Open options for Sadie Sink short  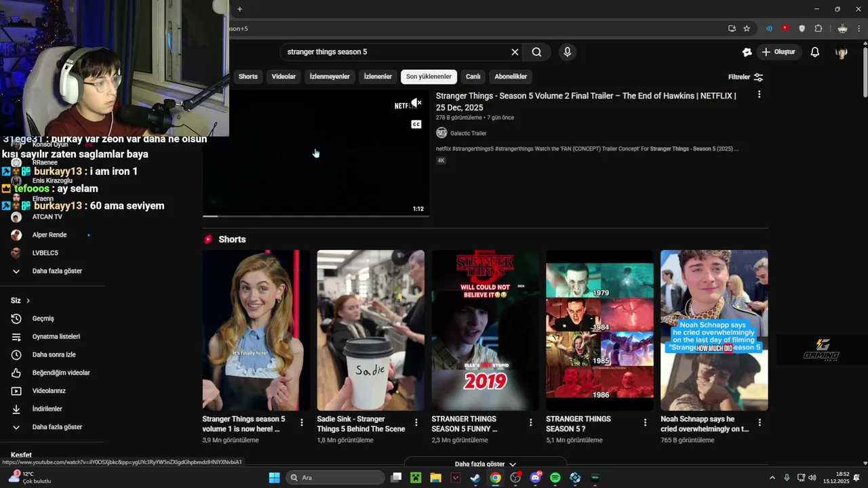pyautogui.click(x=416, y=422)
